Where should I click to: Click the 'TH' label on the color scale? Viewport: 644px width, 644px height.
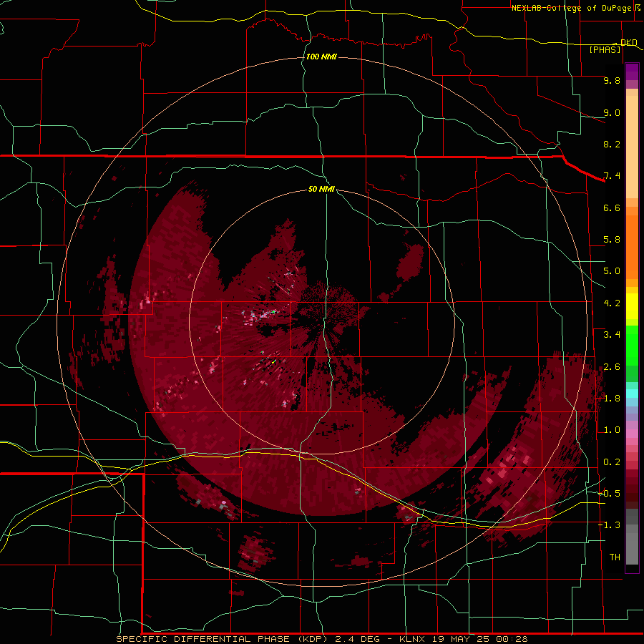(615, 557)
